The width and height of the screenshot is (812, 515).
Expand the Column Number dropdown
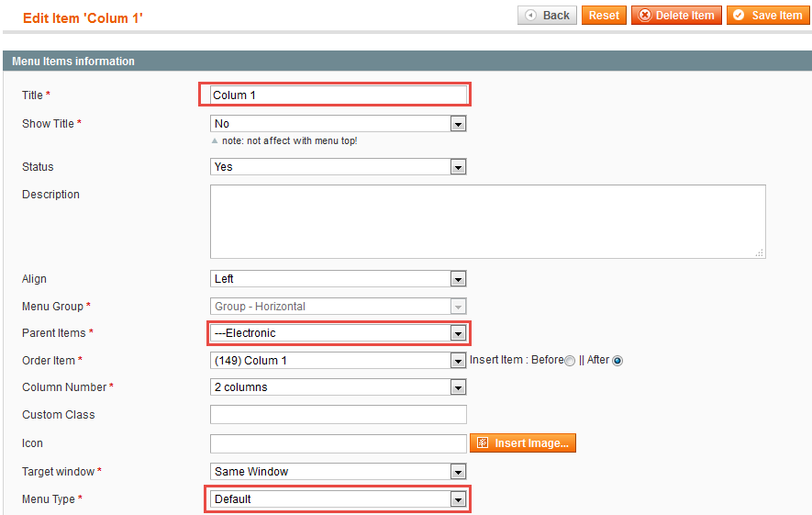pyautogui.click(x=339, y=387)
